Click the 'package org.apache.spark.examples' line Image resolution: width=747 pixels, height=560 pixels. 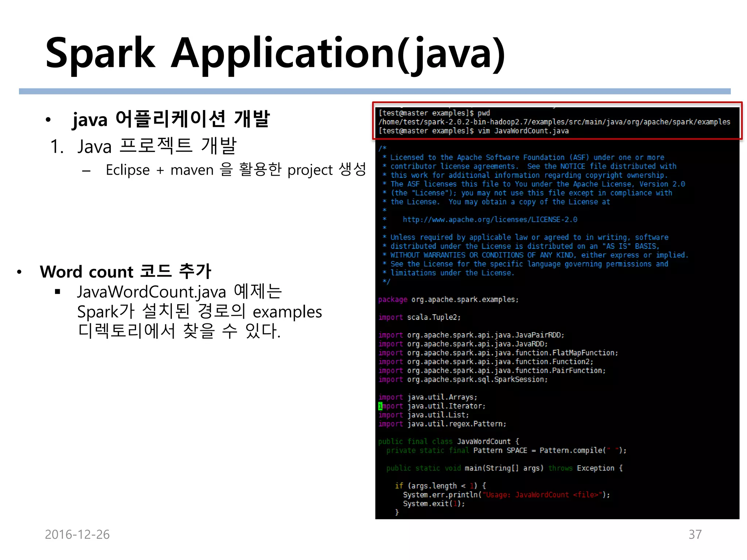click(x=448, y=299)
